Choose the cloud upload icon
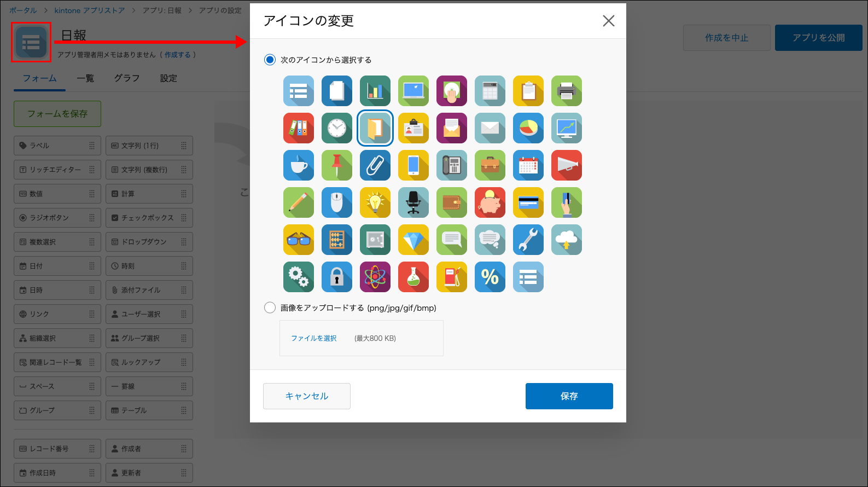Image resolution: width=868 pixels, height=487 pixels. pos(567,240)
